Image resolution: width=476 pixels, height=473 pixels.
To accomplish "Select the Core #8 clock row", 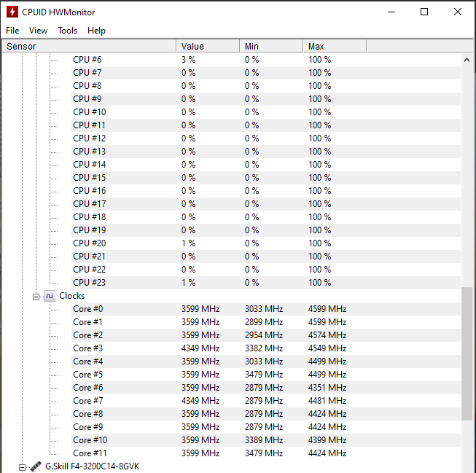I will pos(266,413).
